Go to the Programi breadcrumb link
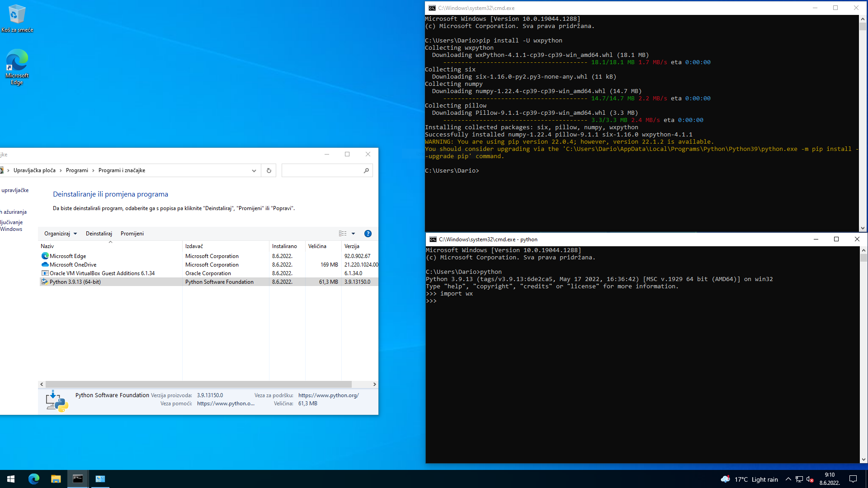The image size is (868, 488). 77,170
